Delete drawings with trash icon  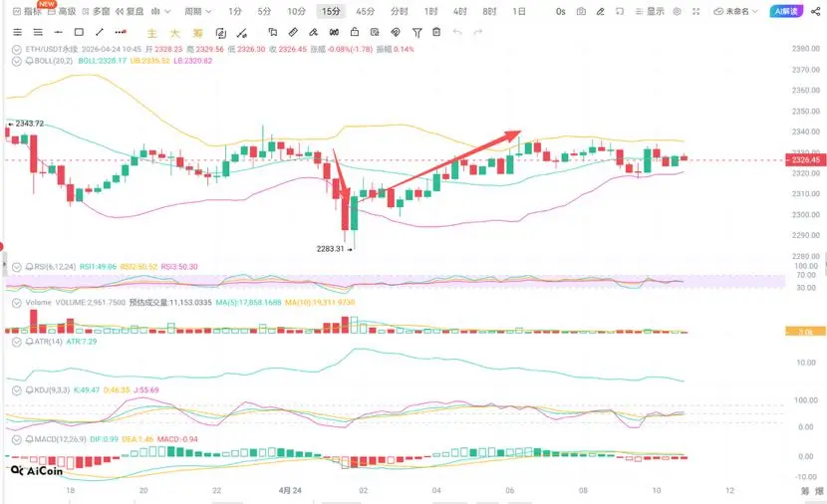pos(436,32)
